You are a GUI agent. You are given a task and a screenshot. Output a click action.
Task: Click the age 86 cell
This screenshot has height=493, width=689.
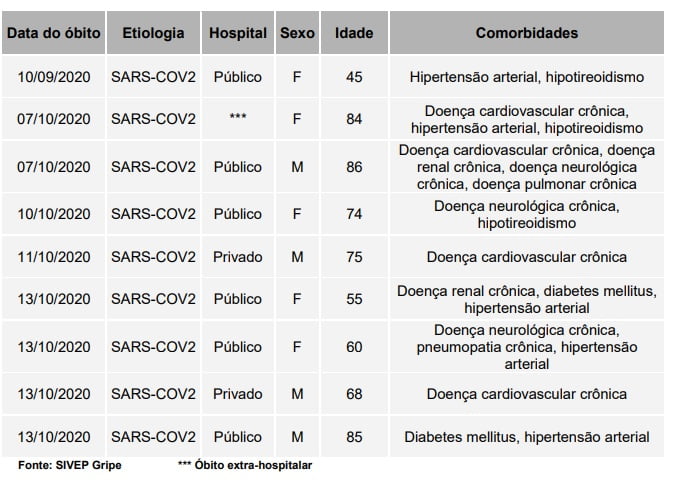[x=354, y=167]
